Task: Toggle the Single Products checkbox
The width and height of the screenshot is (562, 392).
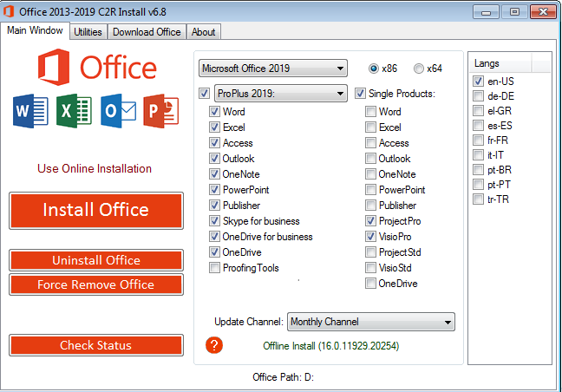Action: tap(360, 94)
